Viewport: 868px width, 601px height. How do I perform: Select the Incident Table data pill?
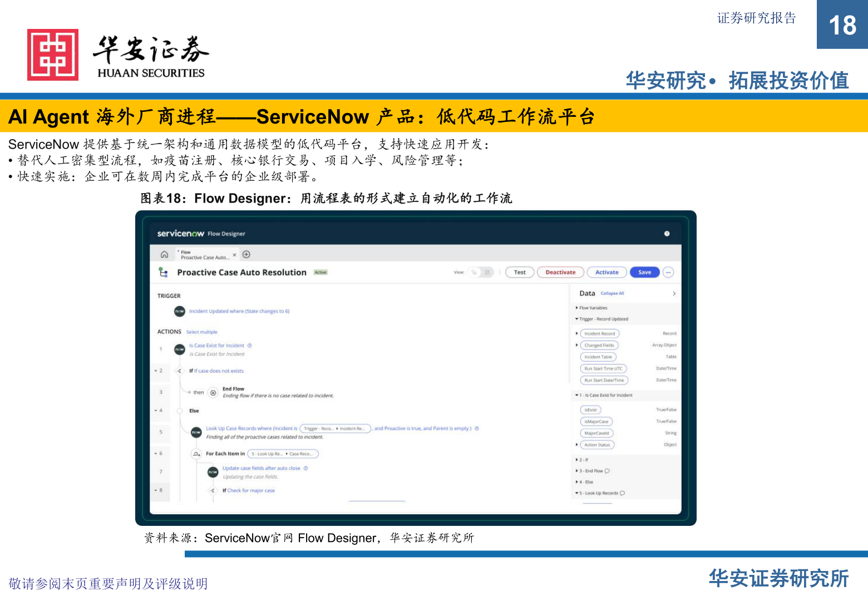pos(598,357)
